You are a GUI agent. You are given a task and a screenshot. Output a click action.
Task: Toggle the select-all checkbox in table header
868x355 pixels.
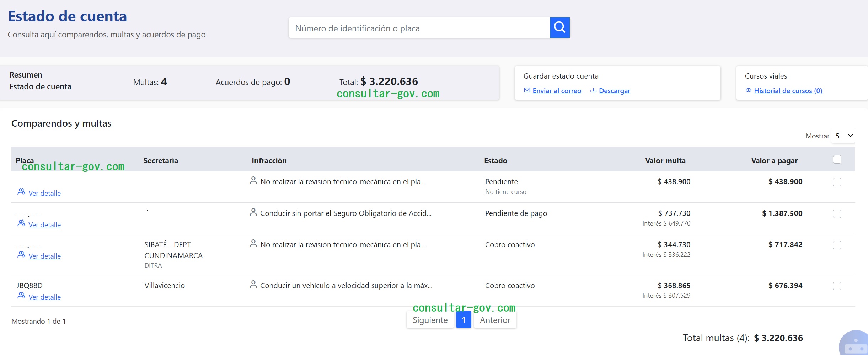click(837, 159)
